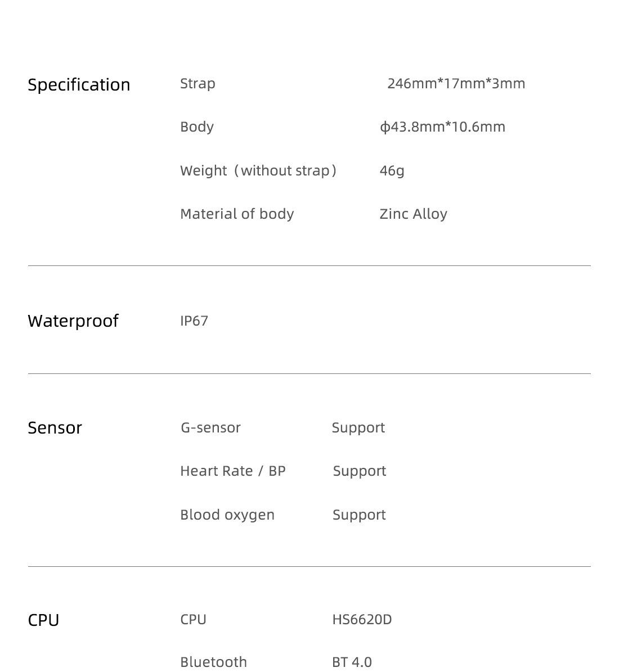Screen dimensions: 619x672
Task: Click the strap size 246mm*17mm*3mm value
Action: 456,83
